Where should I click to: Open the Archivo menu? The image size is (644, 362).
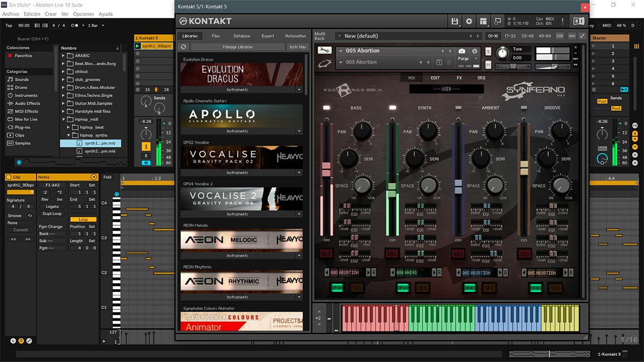tap(11, 14)
